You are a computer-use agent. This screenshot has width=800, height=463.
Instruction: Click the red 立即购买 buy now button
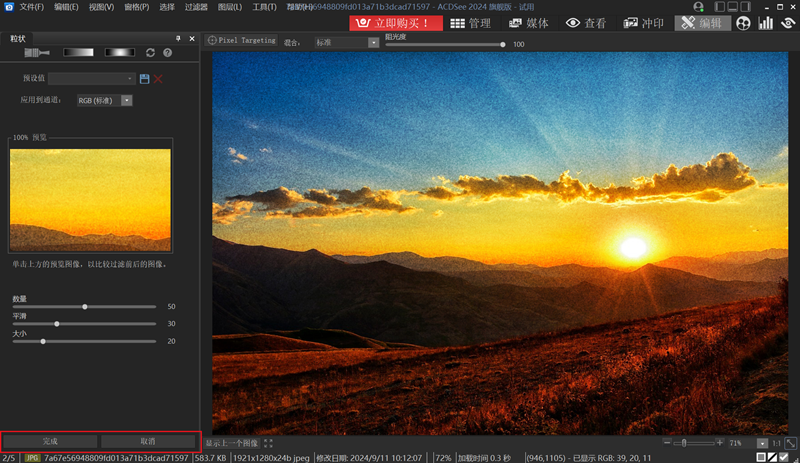point(395,22)
